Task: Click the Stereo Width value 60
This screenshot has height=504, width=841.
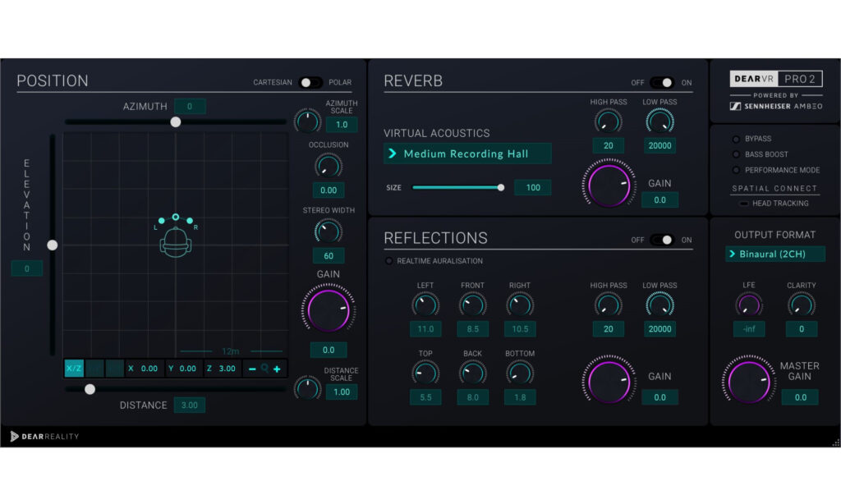Action: click(329, 256)
